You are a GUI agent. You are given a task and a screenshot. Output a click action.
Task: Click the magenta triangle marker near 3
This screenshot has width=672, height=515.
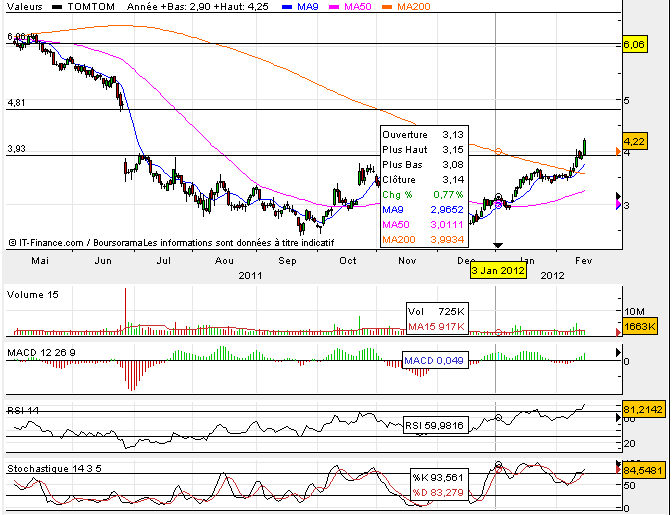point(618,205)
